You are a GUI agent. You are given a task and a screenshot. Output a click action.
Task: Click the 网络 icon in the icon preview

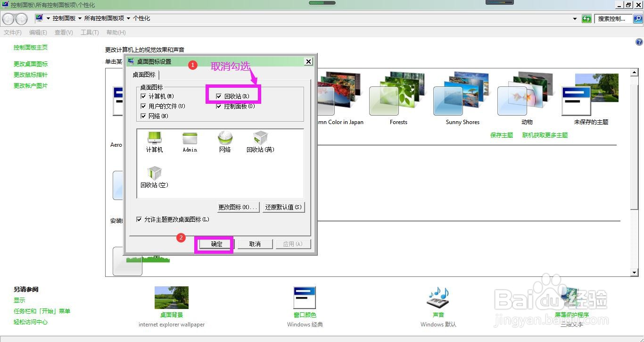point(225,139)
